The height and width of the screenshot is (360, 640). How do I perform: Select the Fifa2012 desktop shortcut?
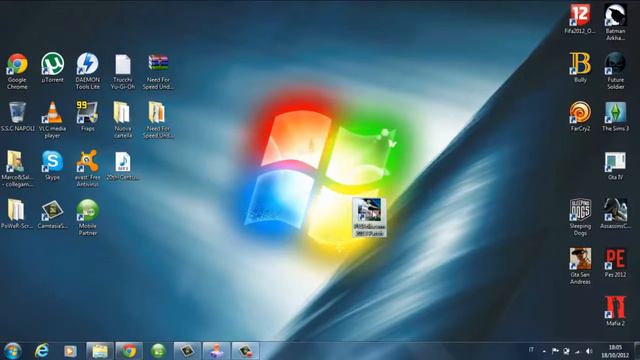tap(580, 19)
